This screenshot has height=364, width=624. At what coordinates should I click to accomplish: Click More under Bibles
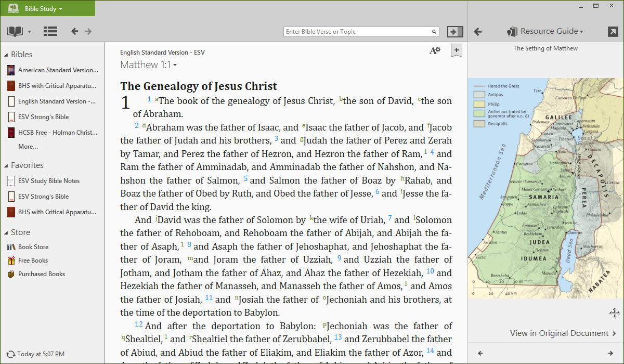[x=28, y=147]
